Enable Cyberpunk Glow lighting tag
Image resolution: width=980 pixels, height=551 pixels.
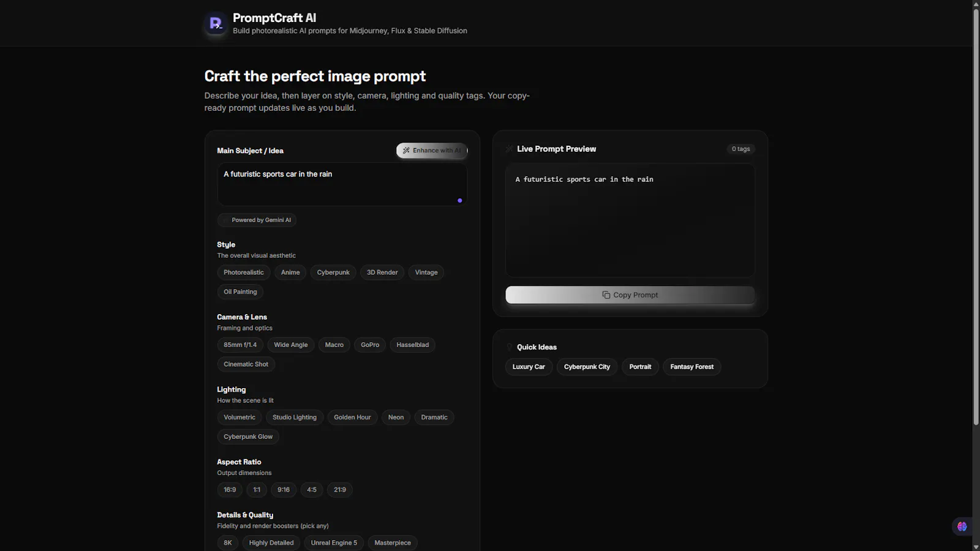point(248,437)
